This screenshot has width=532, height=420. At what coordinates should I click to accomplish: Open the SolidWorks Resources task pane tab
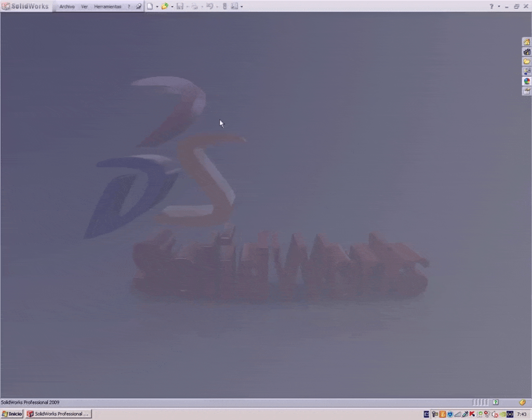526,42
